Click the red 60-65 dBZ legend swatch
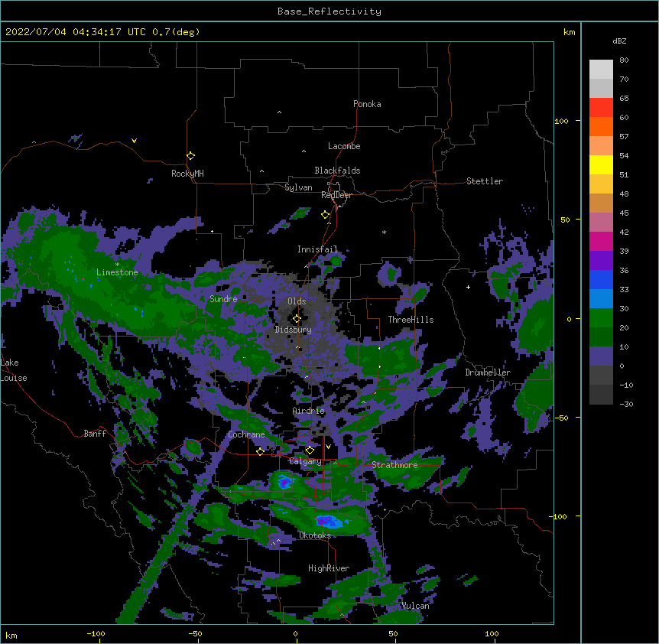Image resolution: width=659 pixels, height=644 pixels. (601, 108)
